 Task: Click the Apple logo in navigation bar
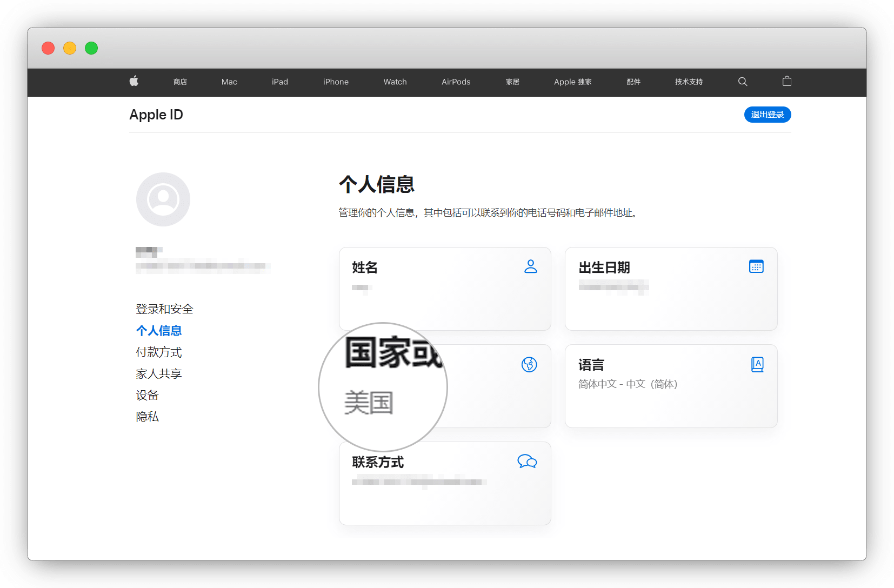click(134, 82)
